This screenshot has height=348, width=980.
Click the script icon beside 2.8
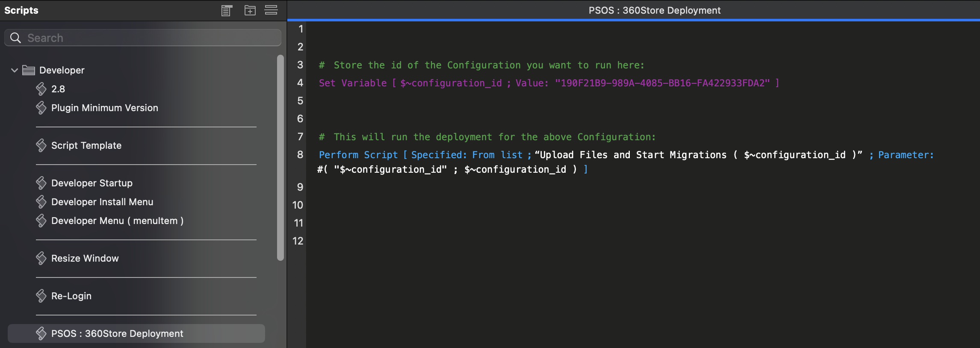coord(41,89)
